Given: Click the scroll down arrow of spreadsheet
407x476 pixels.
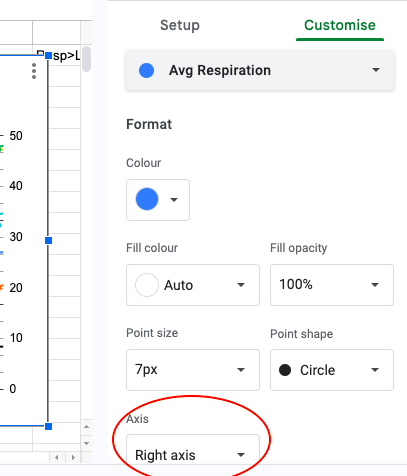Looking at the screenshot, I should tap(86, 443).
